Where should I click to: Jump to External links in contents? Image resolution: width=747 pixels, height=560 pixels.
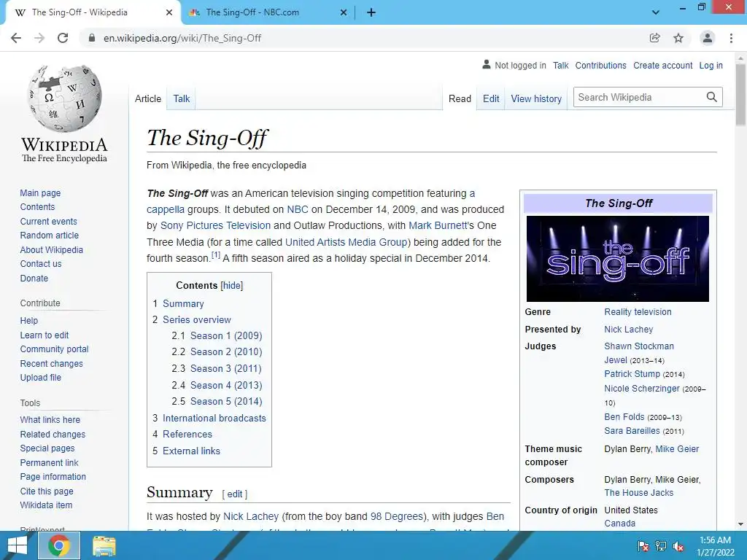(191, 451)
